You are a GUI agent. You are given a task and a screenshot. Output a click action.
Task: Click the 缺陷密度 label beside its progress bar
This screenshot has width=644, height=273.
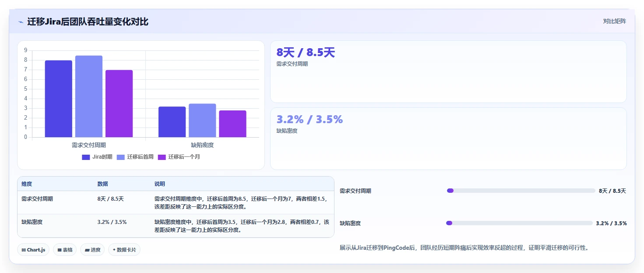(x=350, y=223)
